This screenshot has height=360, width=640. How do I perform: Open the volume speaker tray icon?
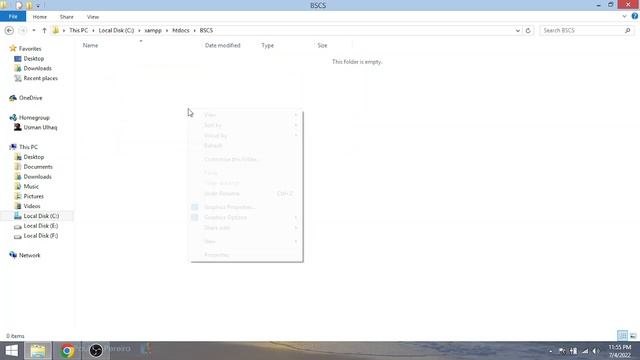(596, 351)
